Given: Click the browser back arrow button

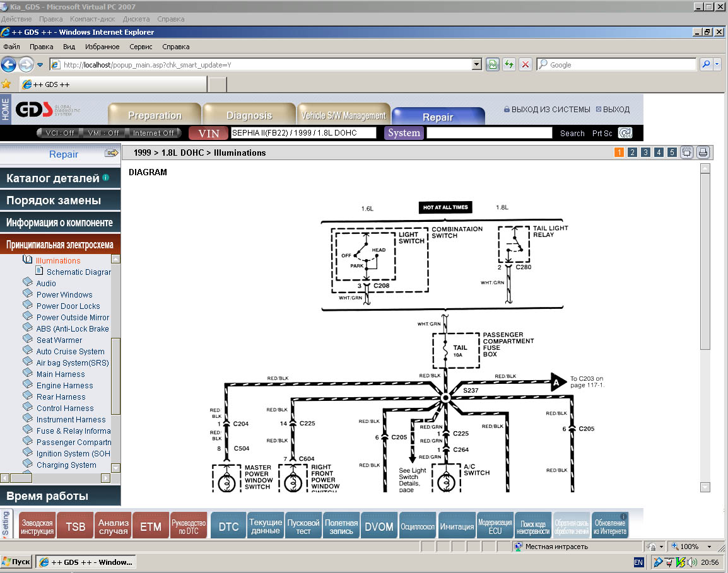Looking at the screenshot, I should (x=9, y=64).
